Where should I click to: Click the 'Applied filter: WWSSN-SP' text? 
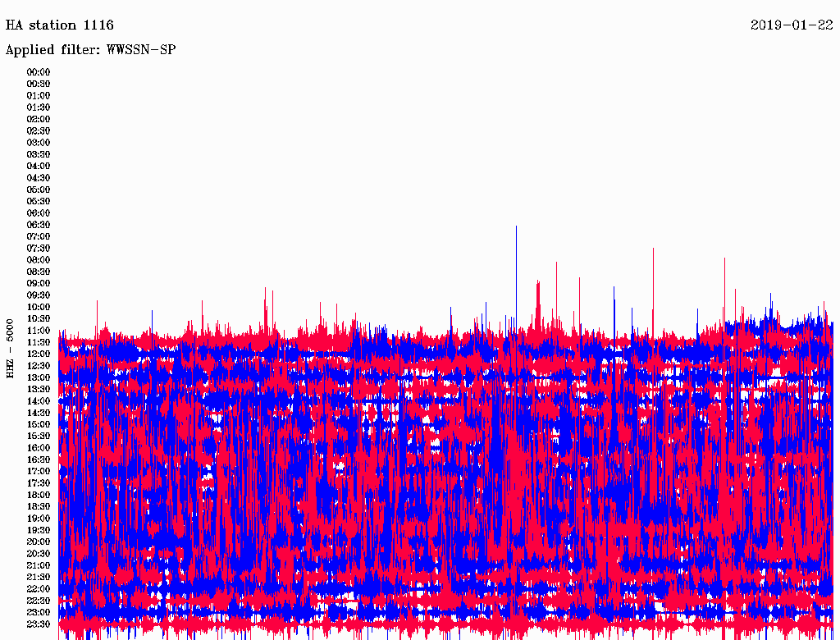coord(90,50)
